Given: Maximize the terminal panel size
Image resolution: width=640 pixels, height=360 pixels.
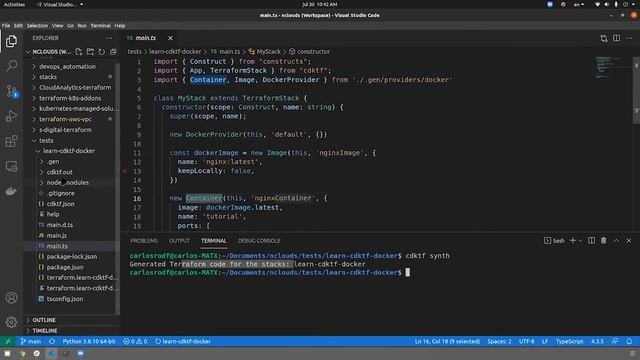Looking at the screenshot, I should click(616, 241).
